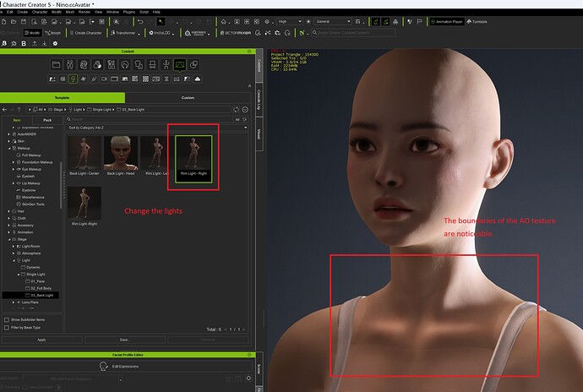Screen dimensions: 583x392
Task: Expand the Eye Makeup tree node
Action: point(14,169)
